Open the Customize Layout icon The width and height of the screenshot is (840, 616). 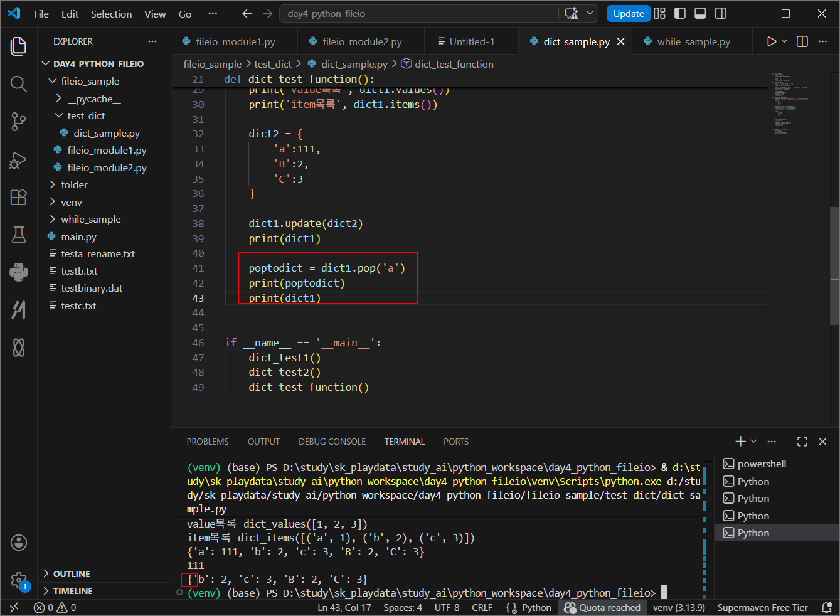[x=659, y=13]
